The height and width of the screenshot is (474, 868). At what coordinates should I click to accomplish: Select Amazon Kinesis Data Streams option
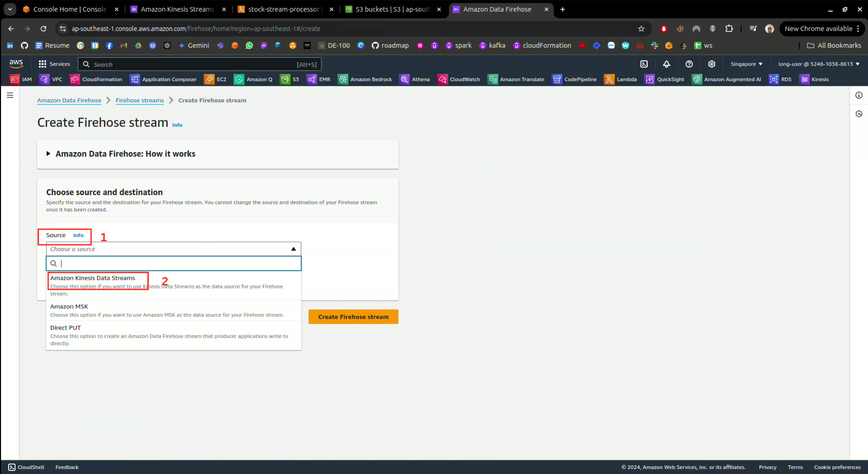point(93,278)
